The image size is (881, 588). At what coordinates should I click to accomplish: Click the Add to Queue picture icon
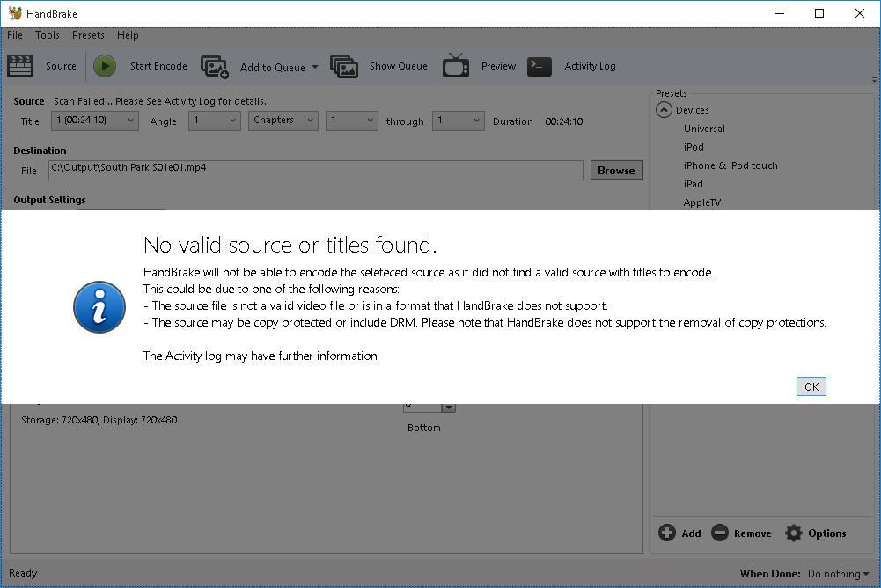point(215,67)
